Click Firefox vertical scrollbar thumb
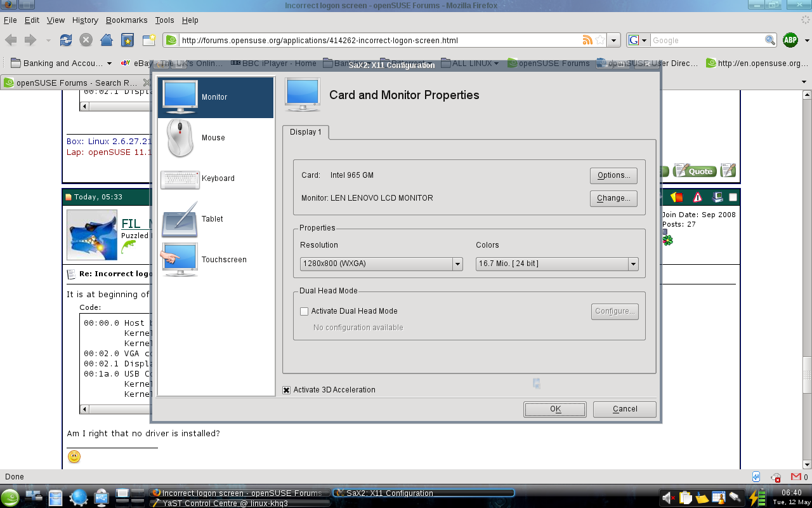The image size is (812, 508). pyautogui.click(x=807, y=374)
